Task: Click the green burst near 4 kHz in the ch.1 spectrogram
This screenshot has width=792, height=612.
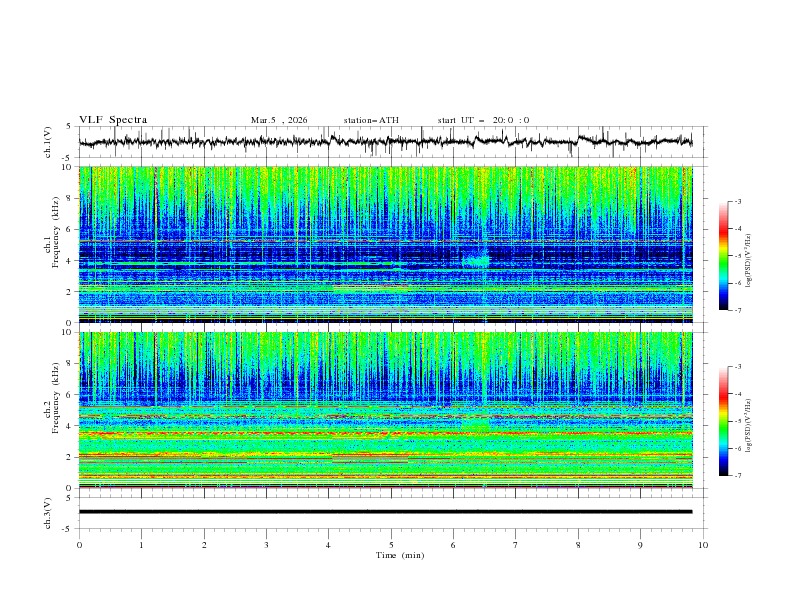Action: [x=476, y=261]
